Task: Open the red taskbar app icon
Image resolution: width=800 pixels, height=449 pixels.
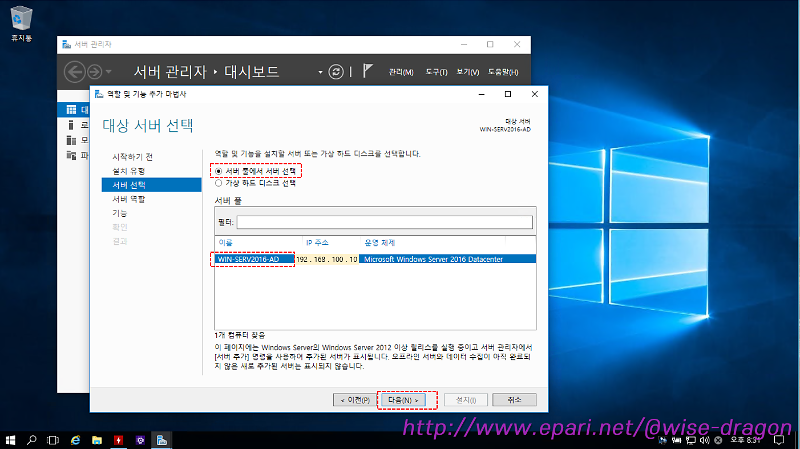Action: tap(118, 440)
